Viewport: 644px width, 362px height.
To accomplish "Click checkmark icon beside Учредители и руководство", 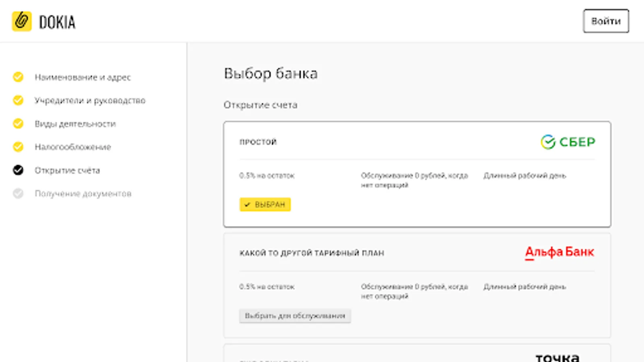I will point(18,100).
